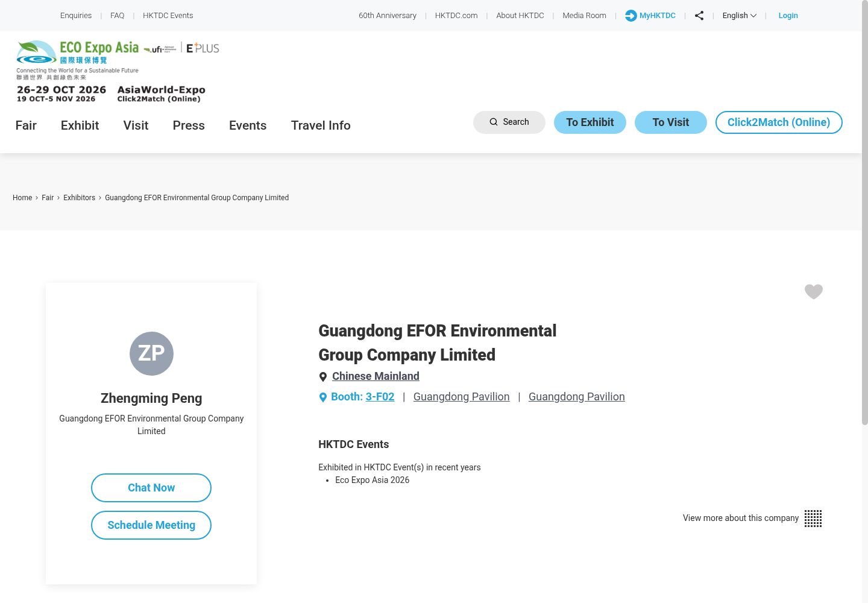The width and height of the screenshot is (868, 603).
Task: Click the ECO Expo Asia logo
Action: point(78,60)
